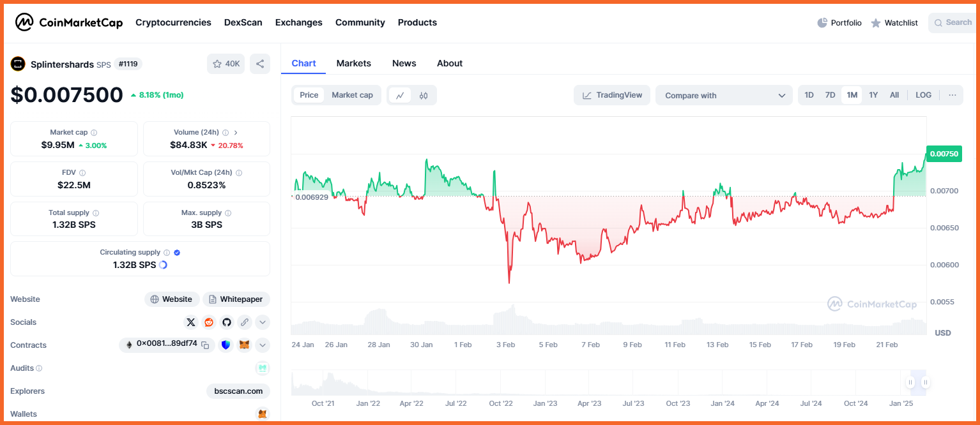The image size is (980, 425).
Task: Click the blue shield icon in Contracts
Action: click(x=226, y=345)
